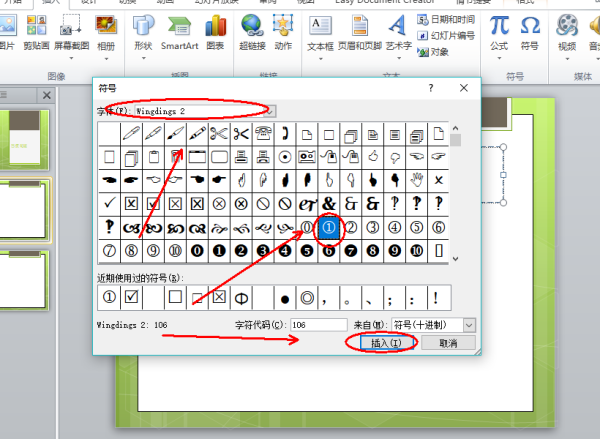Close the 符号 symbol dialog
600x439 pixels.
(464, 88)
